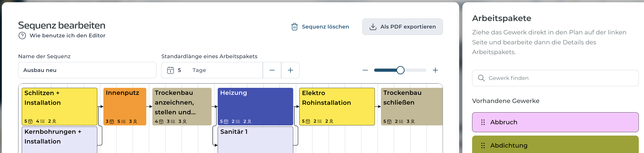Viewport: 644px width, 153px height.
Task: Select the Heizung work package block
Action: coord(255,107)
